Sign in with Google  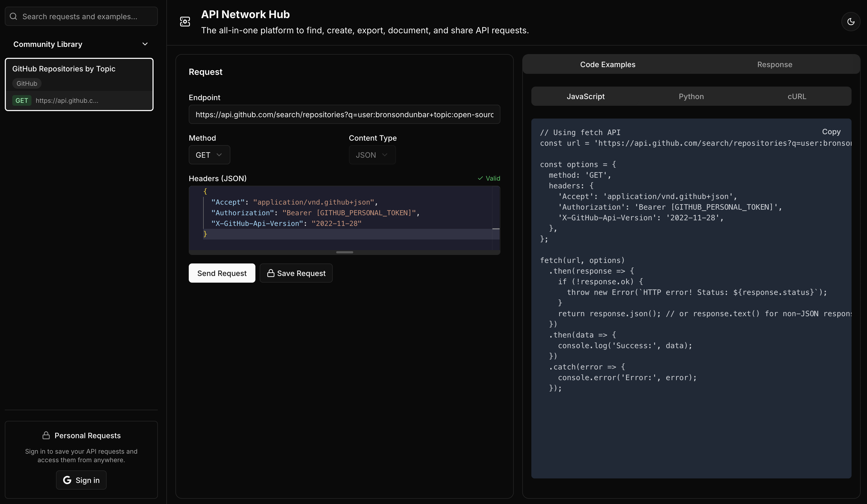81,480
